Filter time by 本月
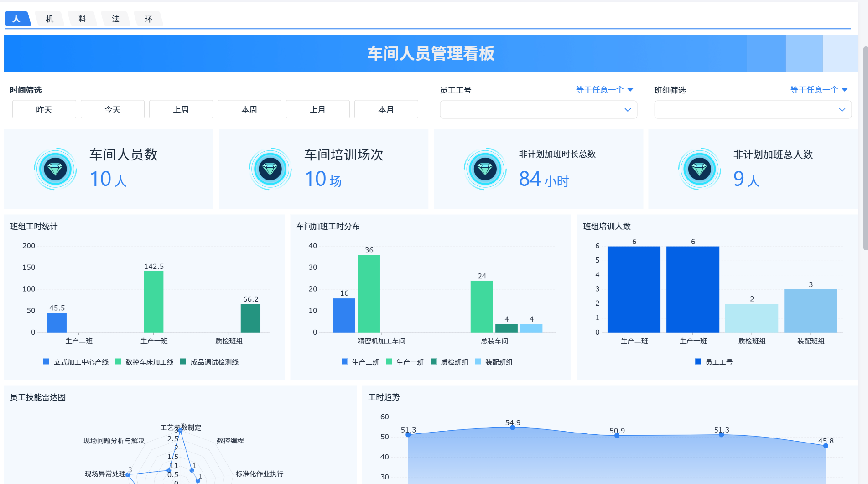The image size is (868, 484). 386,109
